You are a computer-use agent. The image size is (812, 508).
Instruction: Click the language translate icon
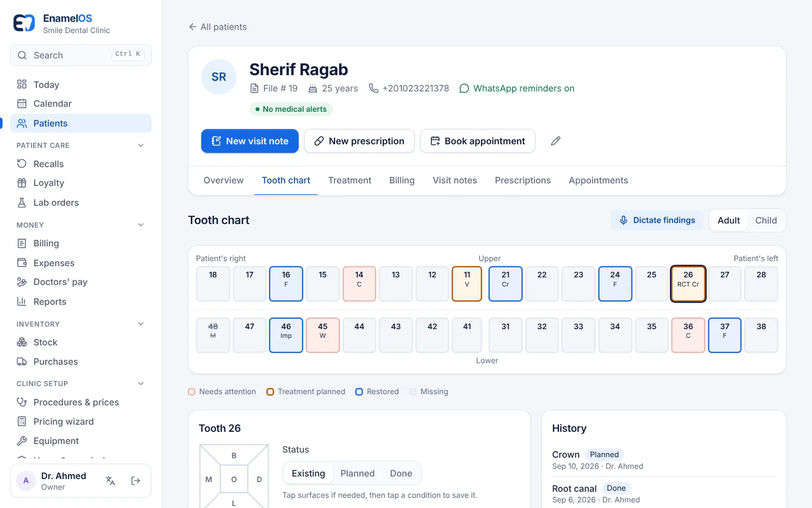[110, 481]
